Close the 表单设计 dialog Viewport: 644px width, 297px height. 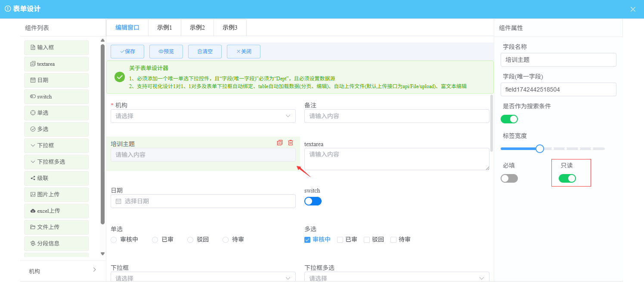click(x=633, y=9)
